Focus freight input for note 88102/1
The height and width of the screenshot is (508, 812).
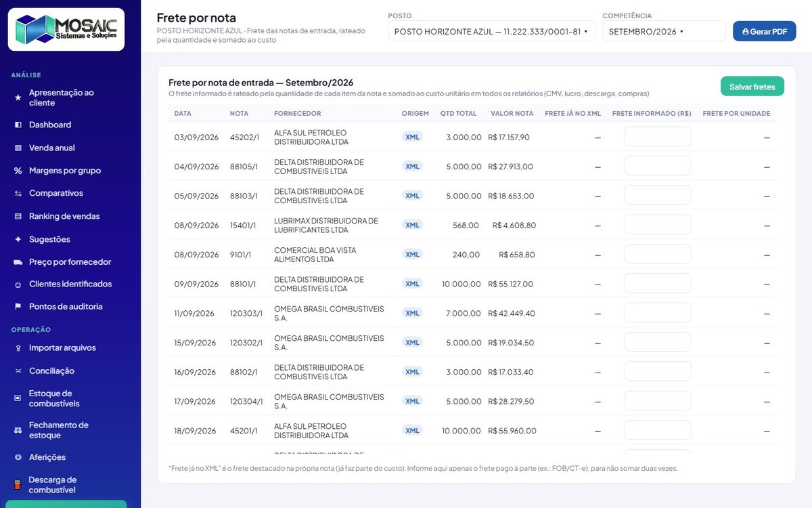[658, 372]
